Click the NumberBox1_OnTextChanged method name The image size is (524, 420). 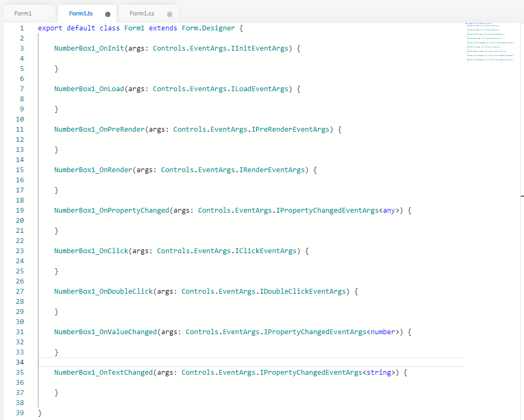pyautogui.click(x=104, y=373)
